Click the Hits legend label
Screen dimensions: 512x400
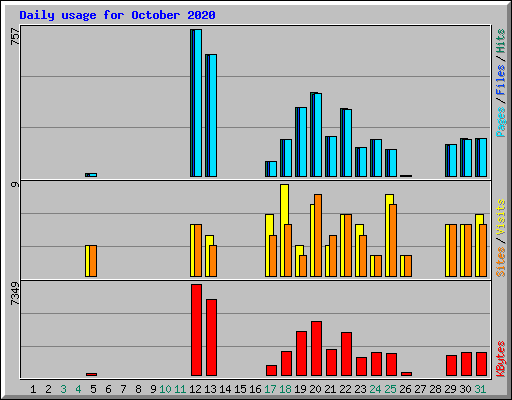click(x=501, y=41)
